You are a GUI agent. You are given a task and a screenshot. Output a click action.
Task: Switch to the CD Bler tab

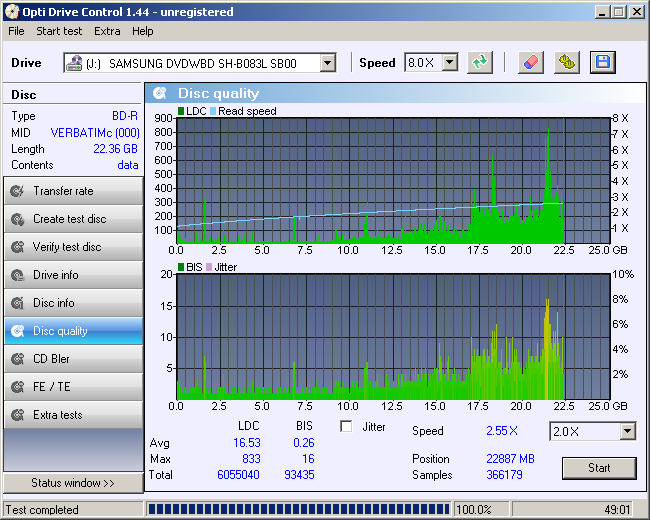click(73, 359)
